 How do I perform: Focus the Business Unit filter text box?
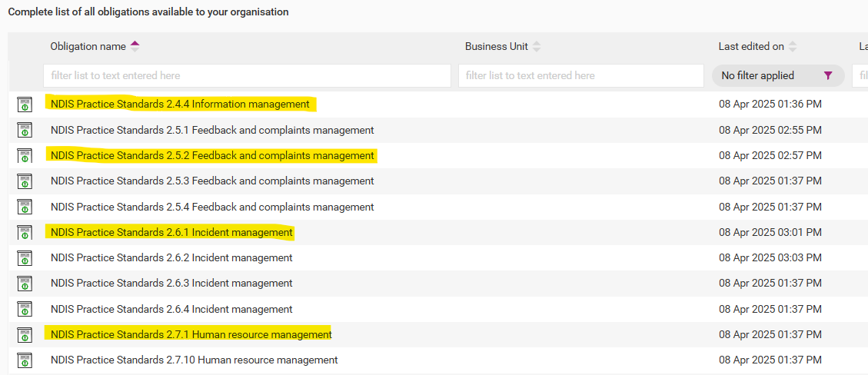coord(580,76)
